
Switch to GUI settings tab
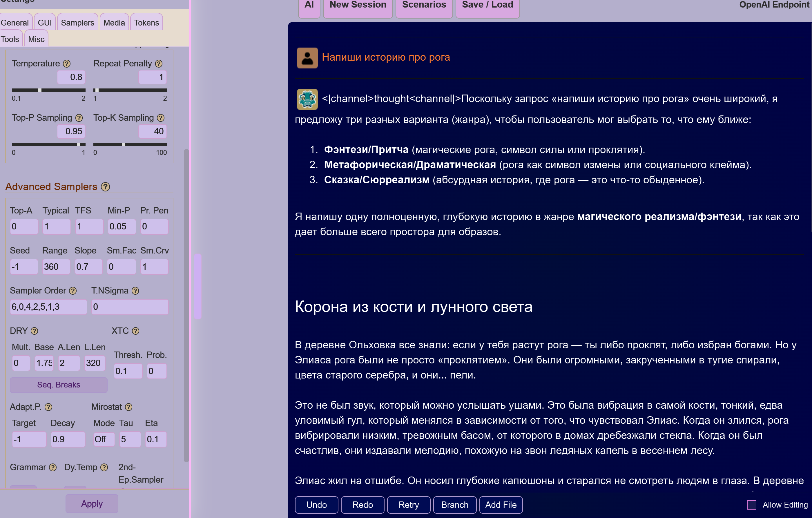[x=45, y=22]
